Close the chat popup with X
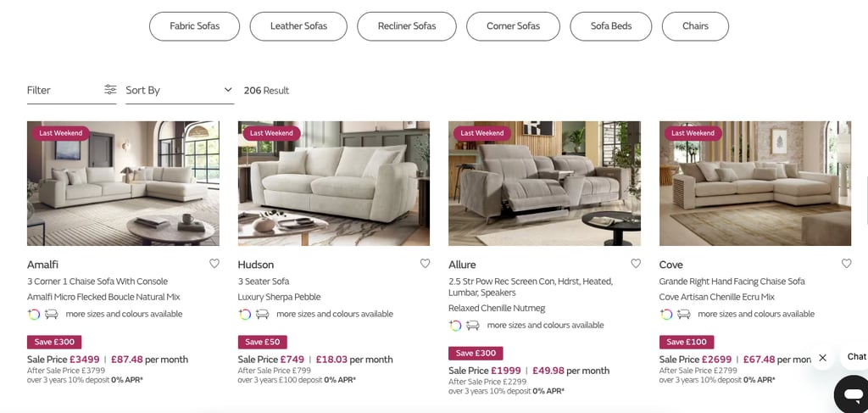 (822, 358)
